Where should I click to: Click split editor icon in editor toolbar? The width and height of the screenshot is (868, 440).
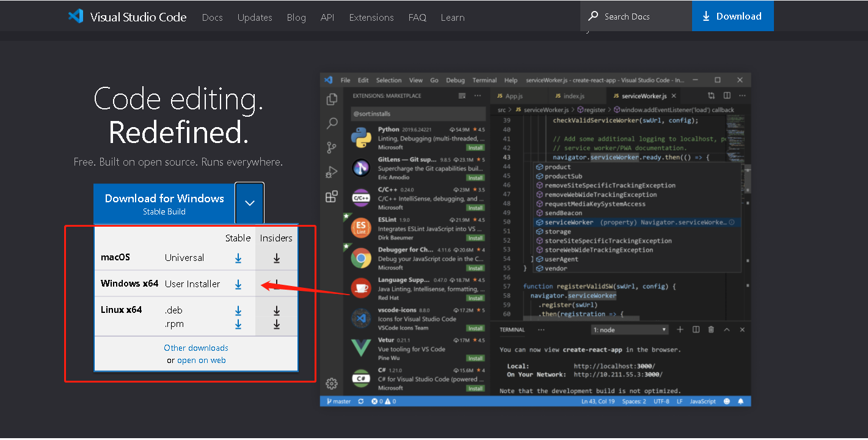[x=727, y=96]
